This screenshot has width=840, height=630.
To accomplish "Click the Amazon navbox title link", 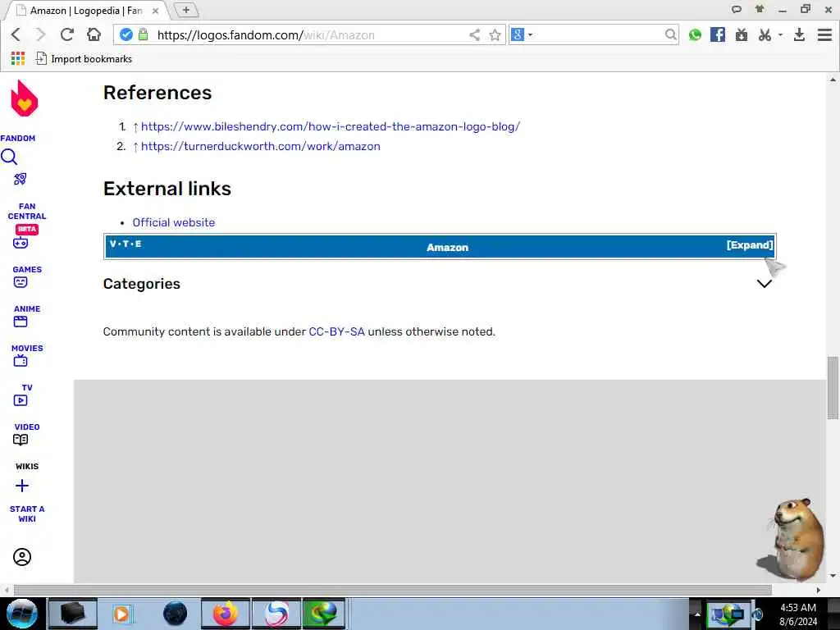I will [x=447, y=248].
